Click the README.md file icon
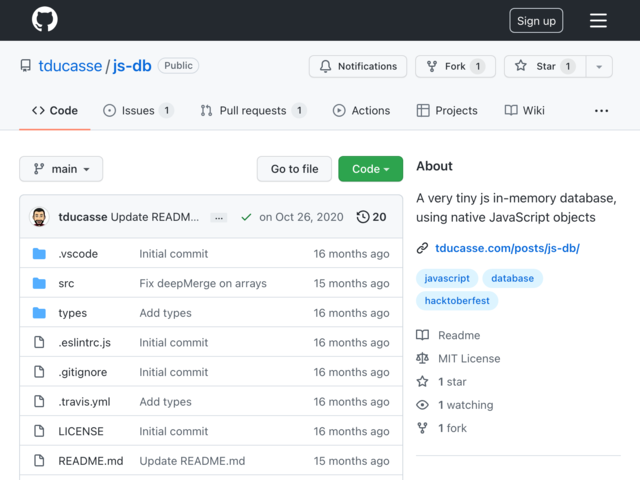Image resolution: width=640 pixels, height=480 pixels. (39, 460)
